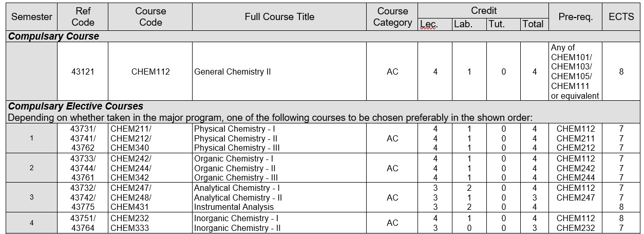Select the Instrumental Analysis course title
This screenshot has height=234, width=644.
click(x=234, y=207)
